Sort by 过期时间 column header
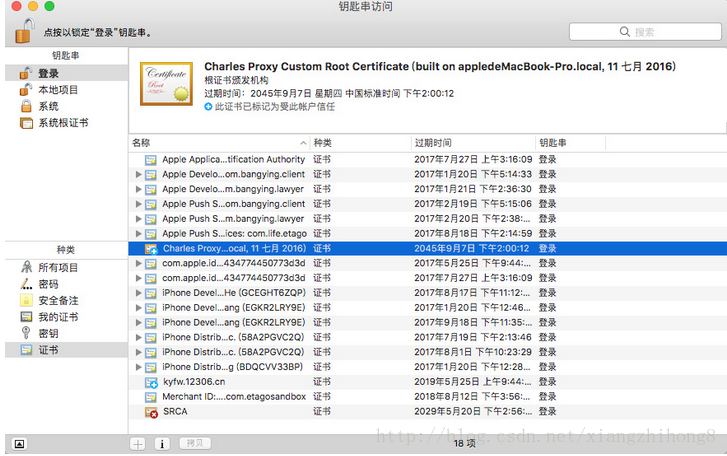 [473, 143]
